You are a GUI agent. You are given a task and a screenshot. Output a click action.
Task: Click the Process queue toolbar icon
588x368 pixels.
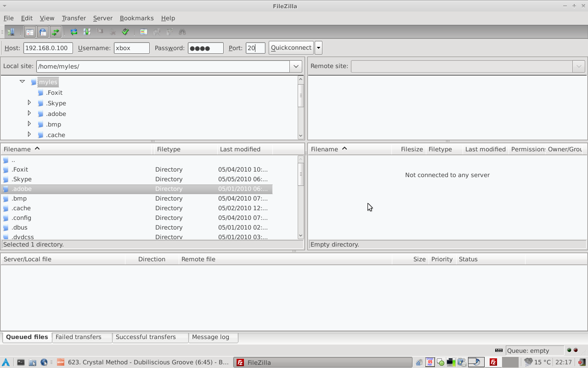pos(87,32)
